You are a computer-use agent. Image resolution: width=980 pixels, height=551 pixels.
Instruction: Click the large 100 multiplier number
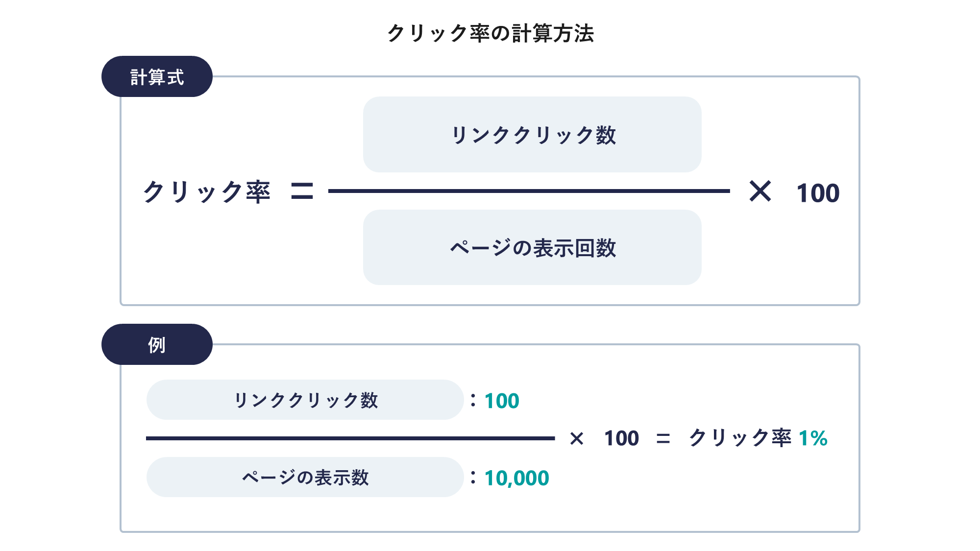[818, 192]
